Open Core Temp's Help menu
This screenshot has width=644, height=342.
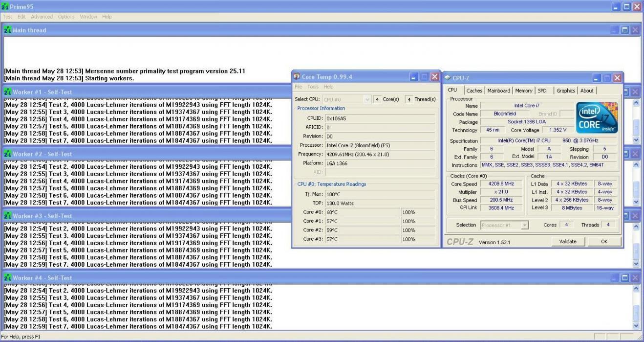coord(329,87)
